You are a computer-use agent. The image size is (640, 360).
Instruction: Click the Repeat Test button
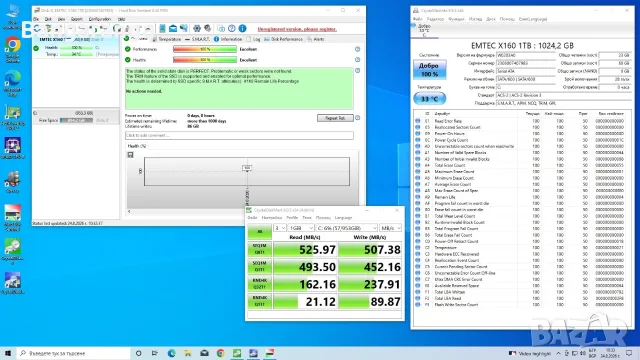tap(335, 118)
